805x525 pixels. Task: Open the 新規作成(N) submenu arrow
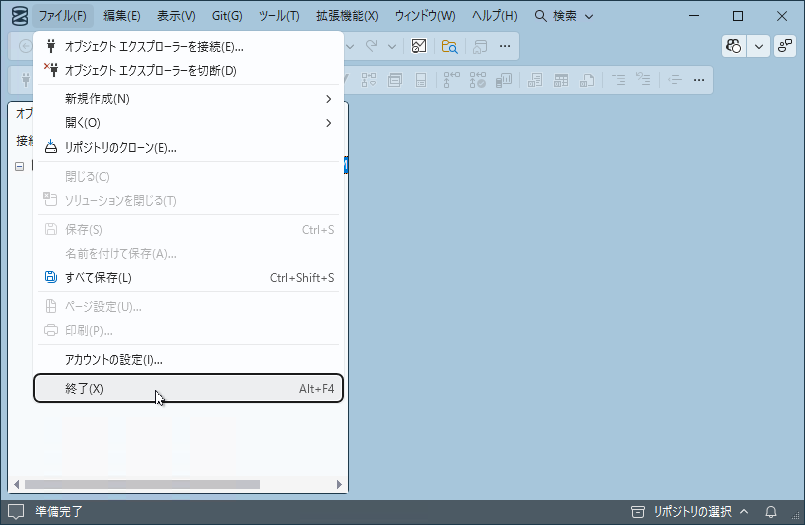point(328,98)
